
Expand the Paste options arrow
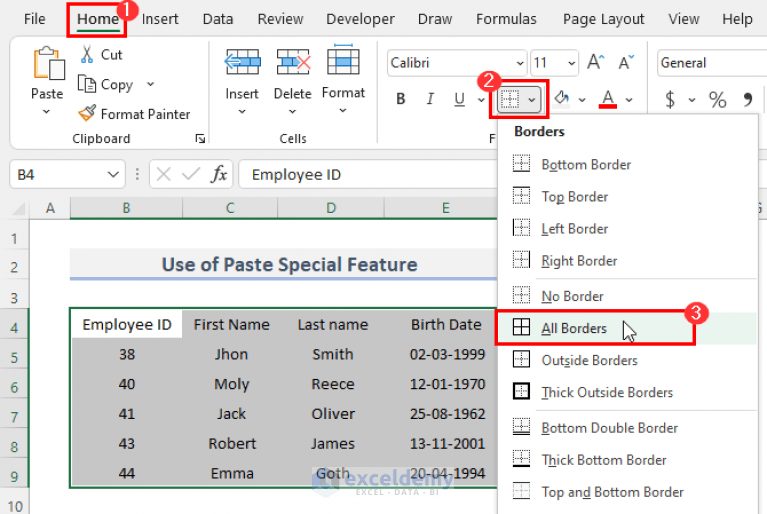pos(46,112)
